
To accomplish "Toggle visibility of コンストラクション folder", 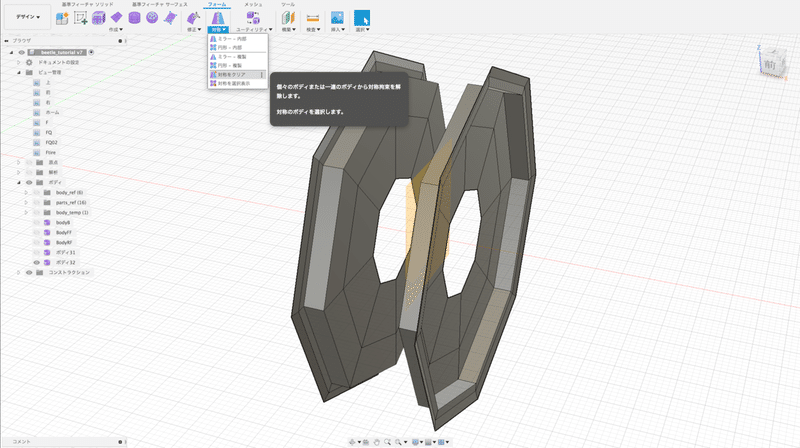I will coord(29,272).
